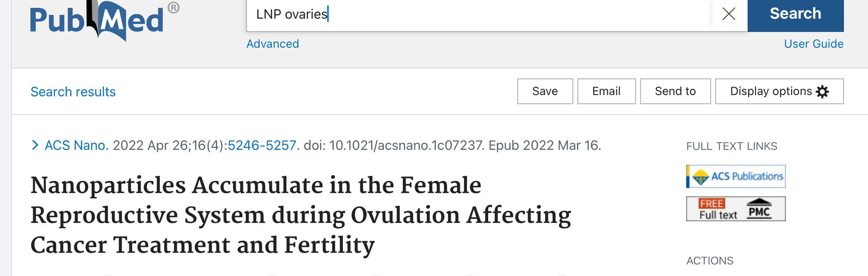
Task: Open the User Guide link
Action: (814, 44)
